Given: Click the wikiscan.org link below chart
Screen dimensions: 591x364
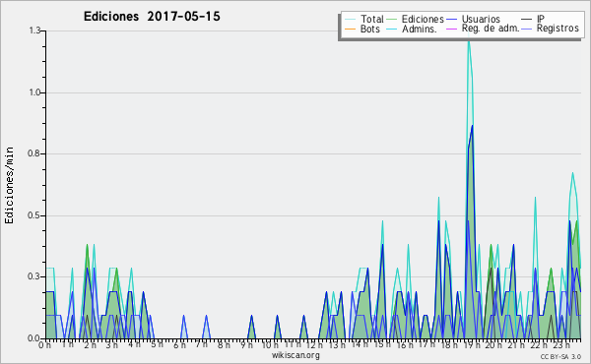Looking at the screenshot, I should point(295,355).
